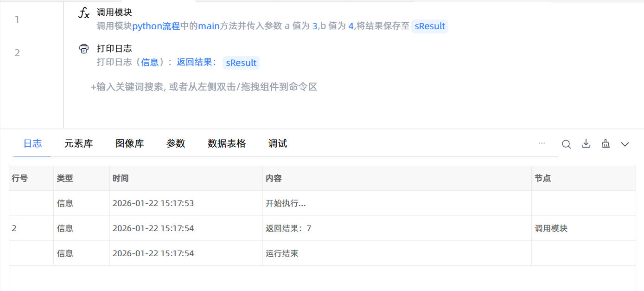644x291 pixels.
Task: Open the 调试 tab
Action: coord(278,144)
